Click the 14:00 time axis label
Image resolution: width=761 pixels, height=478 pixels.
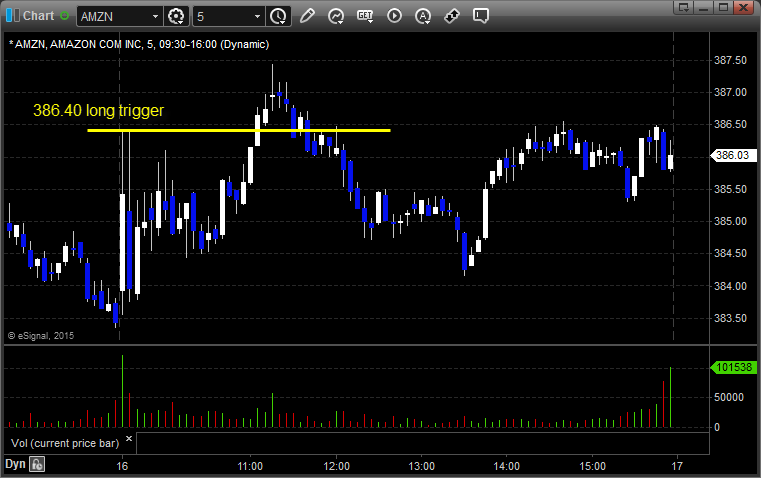point(507,466)
